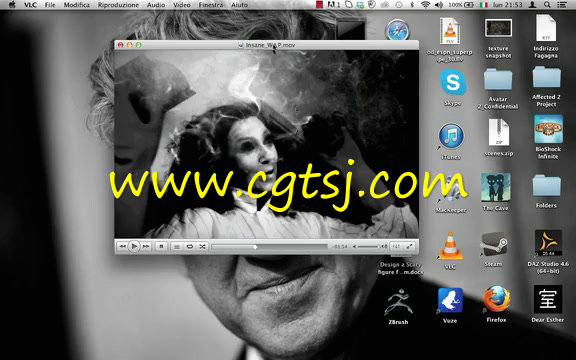The height and width of the screenshot is (360, 576).
Task: Enter fullscreen video mode
Action: point(409,246)
